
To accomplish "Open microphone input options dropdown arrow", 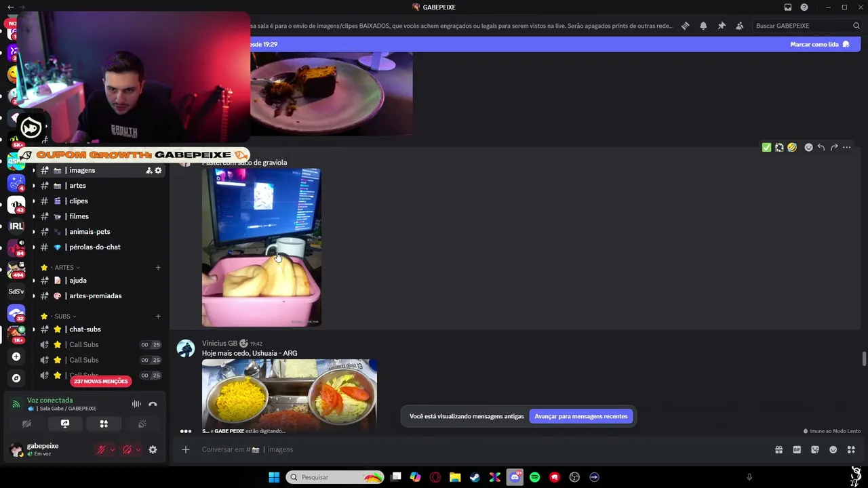I will coord(112,449).
